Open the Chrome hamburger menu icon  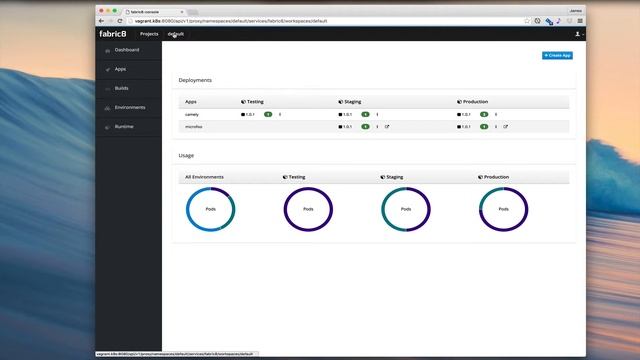point(580,21)
